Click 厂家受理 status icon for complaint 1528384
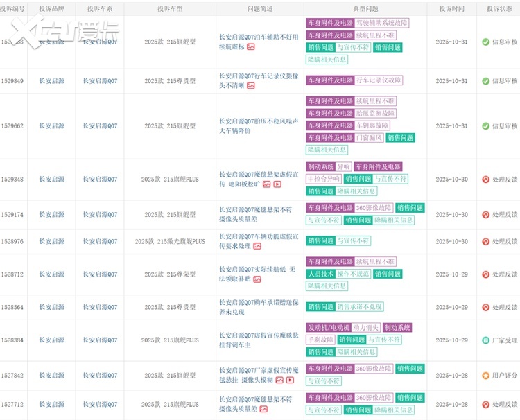Image resolution: width=520 pixels, height=420 pixels. click(485, 340)
